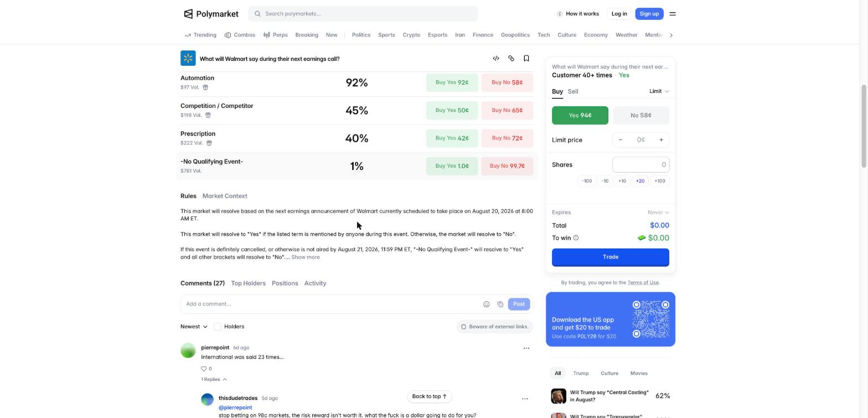The image size is (868, 418).
Task: Select Yes 94¢ outcome
Action: pos(580,116)
